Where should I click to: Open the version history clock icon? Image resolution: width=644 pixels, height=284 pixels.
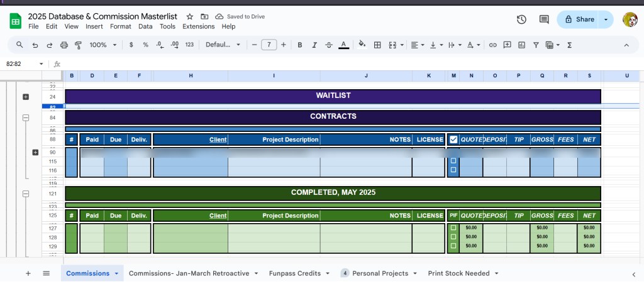521,19
